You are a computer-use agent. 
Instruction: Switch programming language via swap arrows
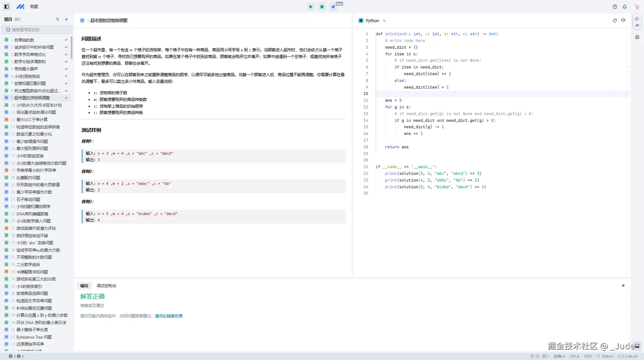coord(384,21)
